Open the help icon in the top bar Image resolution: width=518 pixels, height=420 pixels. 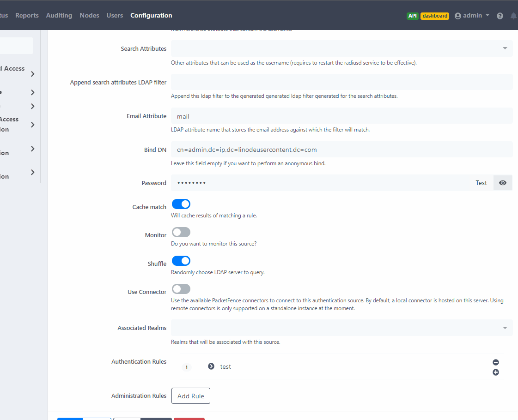pos(500,15)
